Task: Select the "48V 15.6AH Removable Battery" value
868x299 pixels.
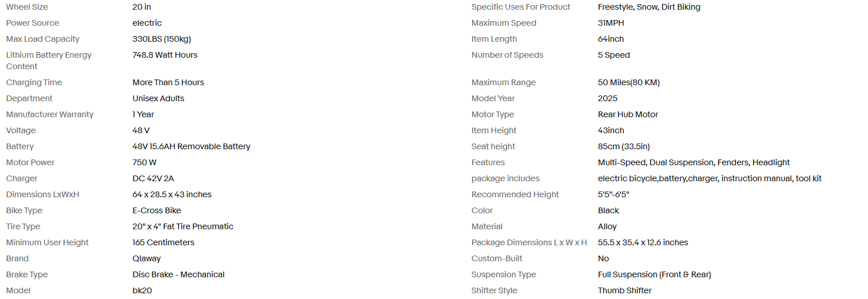Action: (x=191, y=147)
